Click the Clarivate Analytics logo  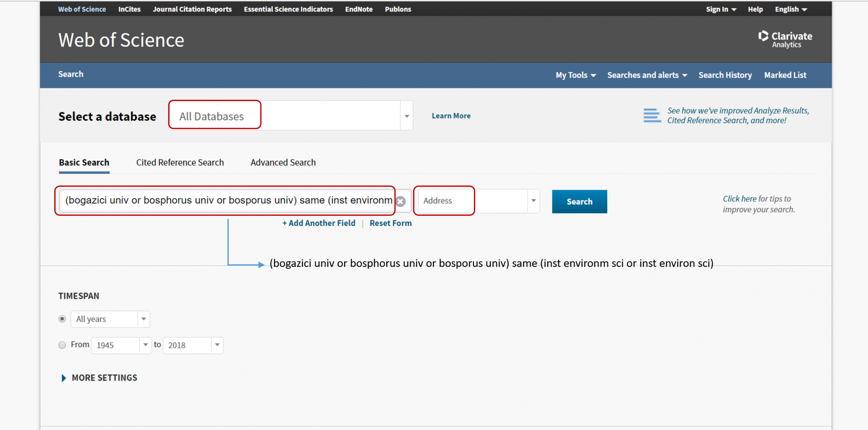[785, 39]
